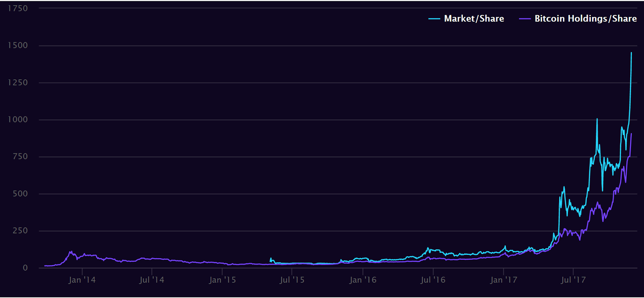Select the Jan '16 x-axis label

point(363,280)
